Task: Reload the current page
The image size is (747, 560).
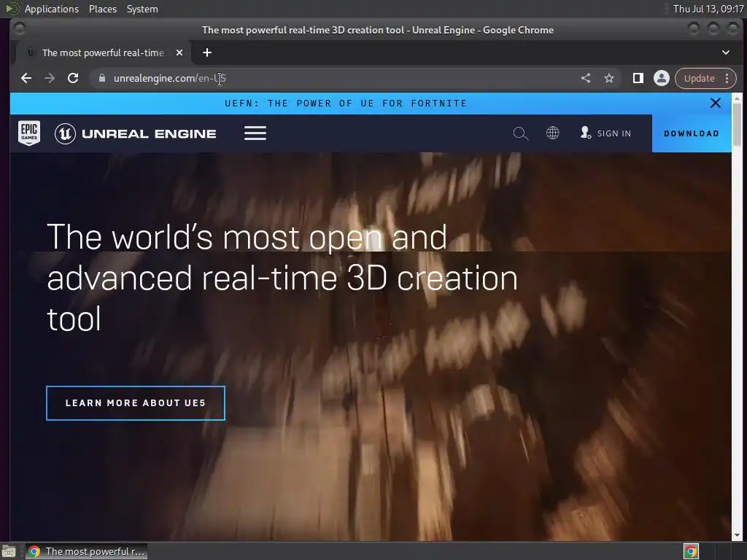Action: coord(73,78)
